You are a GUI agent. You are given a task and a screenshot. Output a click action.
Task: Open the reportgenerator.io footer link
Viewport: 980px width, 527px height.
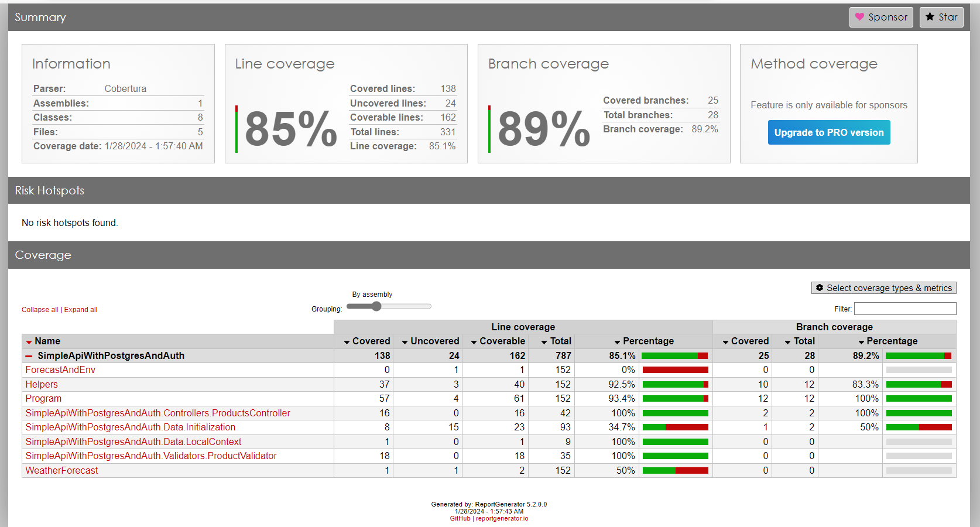[502, 518]
